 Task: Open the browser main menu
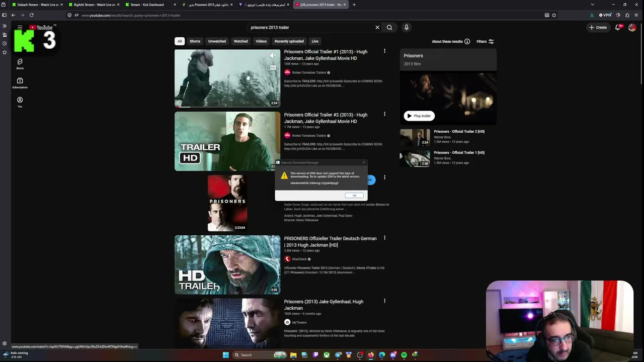636,15
